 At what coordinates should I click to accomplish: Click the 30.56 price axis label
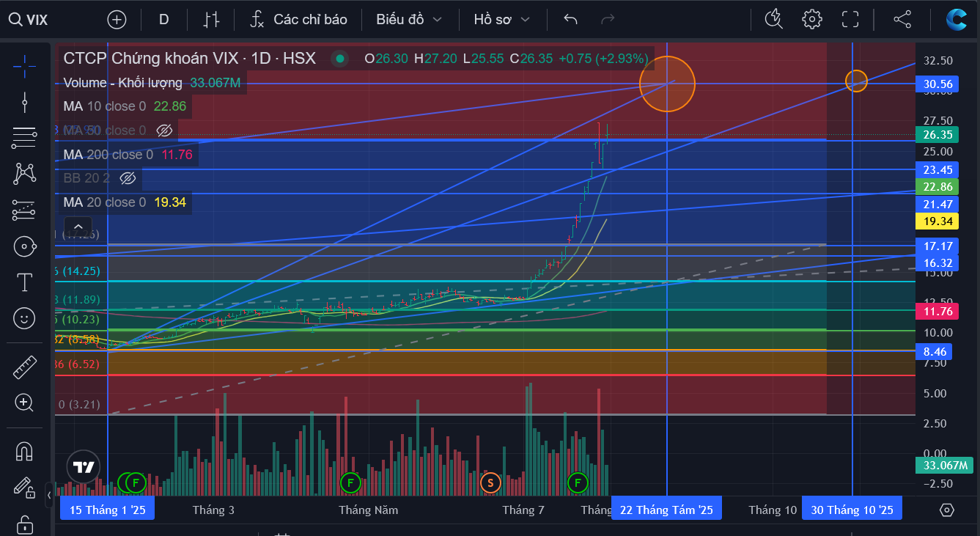[x=937, y=84]
